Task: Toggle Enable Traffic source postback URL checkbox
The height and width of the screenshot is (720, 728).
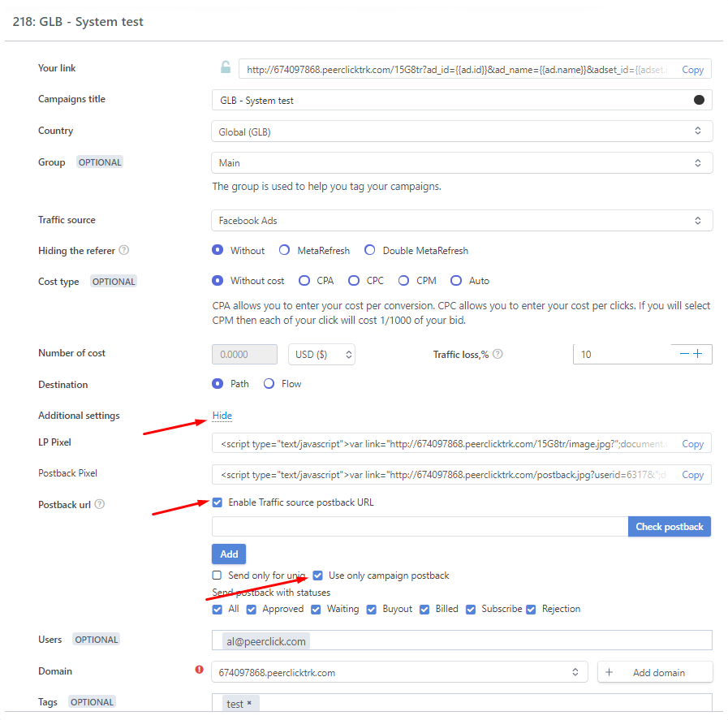Action: (x=218, y=502)
